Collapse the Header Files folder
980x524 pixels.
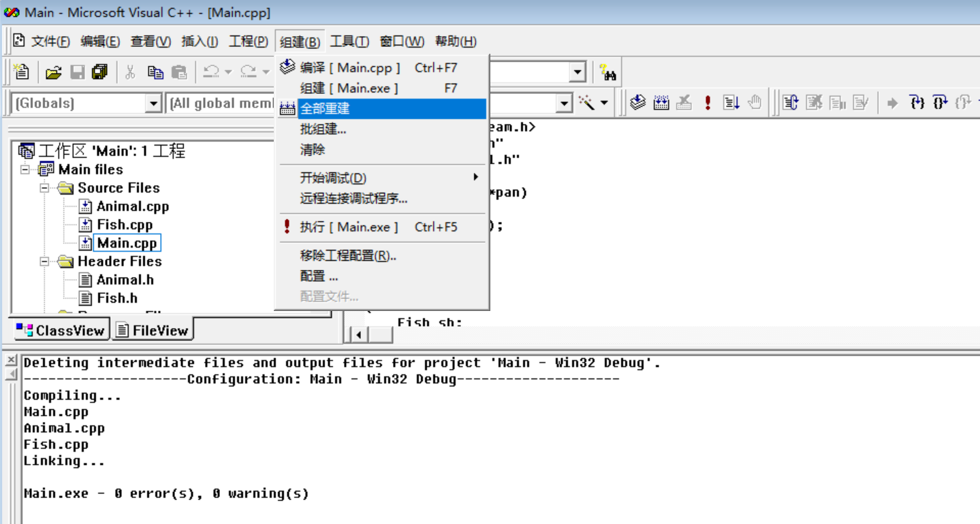pyautogui.click(x=44, y=261)
